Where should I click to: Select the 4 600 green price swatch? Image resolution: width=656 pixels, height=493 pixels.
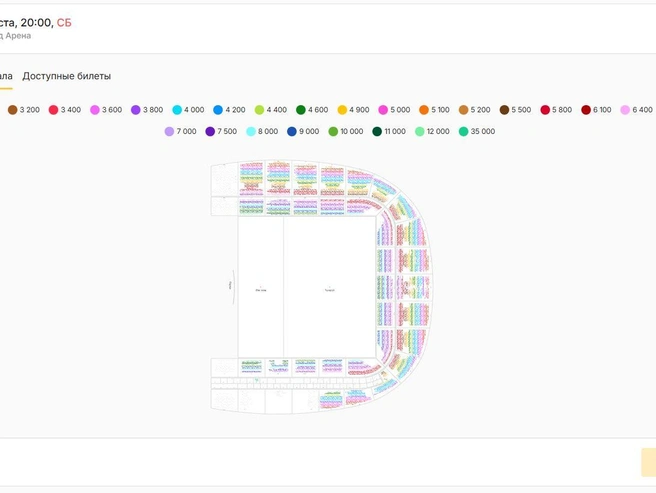301,110
